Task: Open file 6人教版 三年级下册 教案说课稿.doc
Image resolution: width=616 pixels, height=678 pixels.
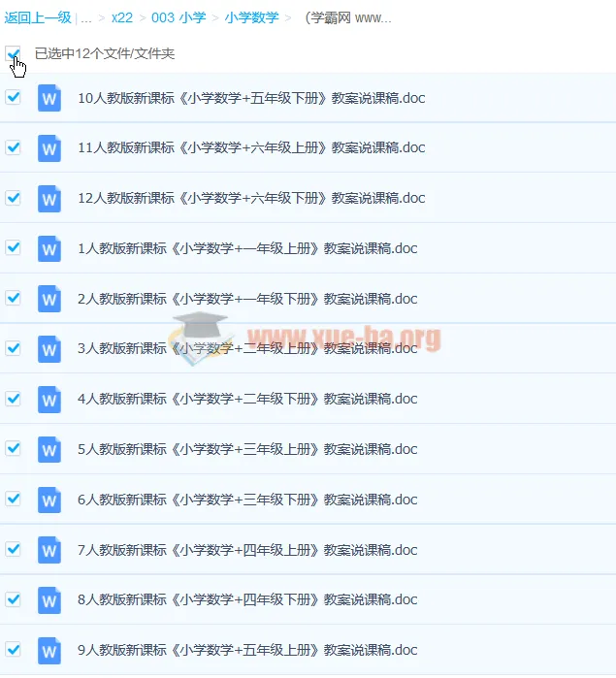Action: click(x=247, y=500)
